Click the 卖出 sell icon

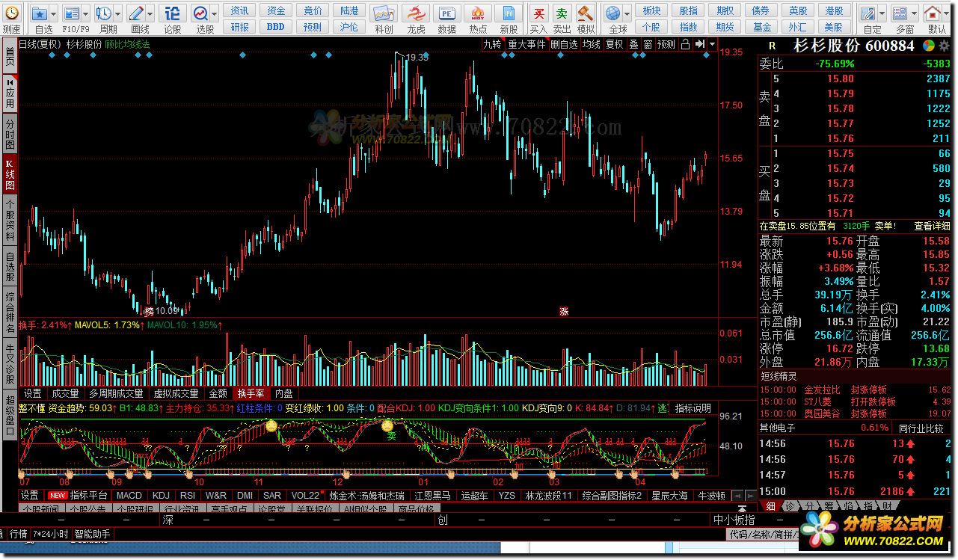pos(561,13)
